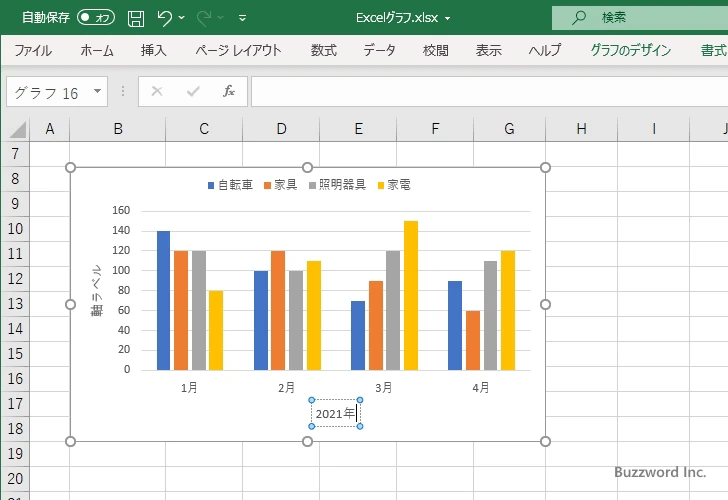
Task: Select column B header
Action: (x=117, y=129)
